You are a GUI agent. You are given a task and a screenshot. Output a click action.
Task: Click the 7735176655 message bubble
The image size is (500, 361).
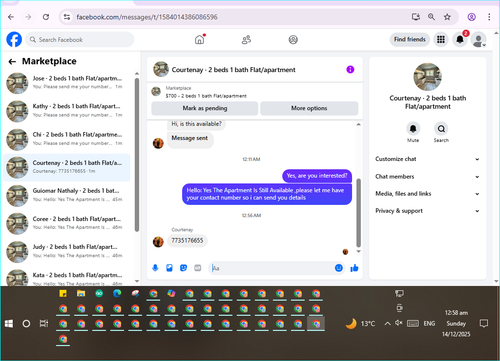click(x=187, y=241)
